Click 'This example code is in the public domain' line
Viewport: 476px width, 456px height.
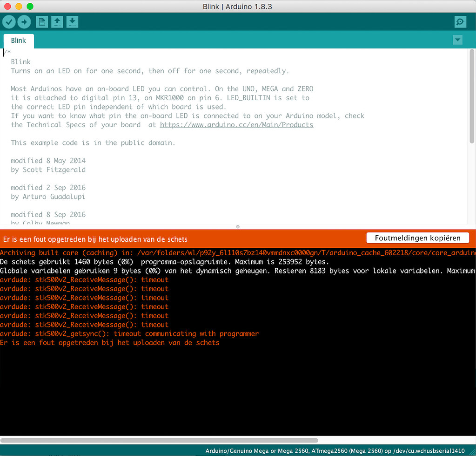(x=93, y=143)
